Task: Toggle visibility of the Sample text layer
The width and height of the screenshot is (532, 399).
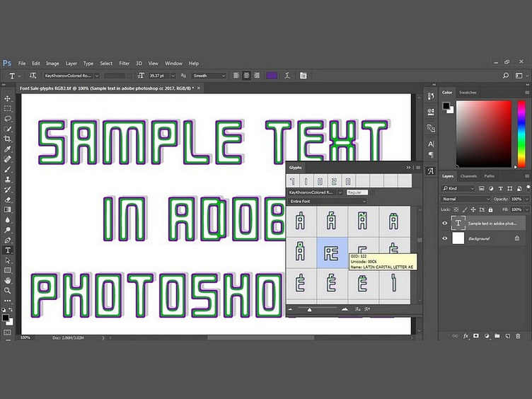Action: point(445,223)
